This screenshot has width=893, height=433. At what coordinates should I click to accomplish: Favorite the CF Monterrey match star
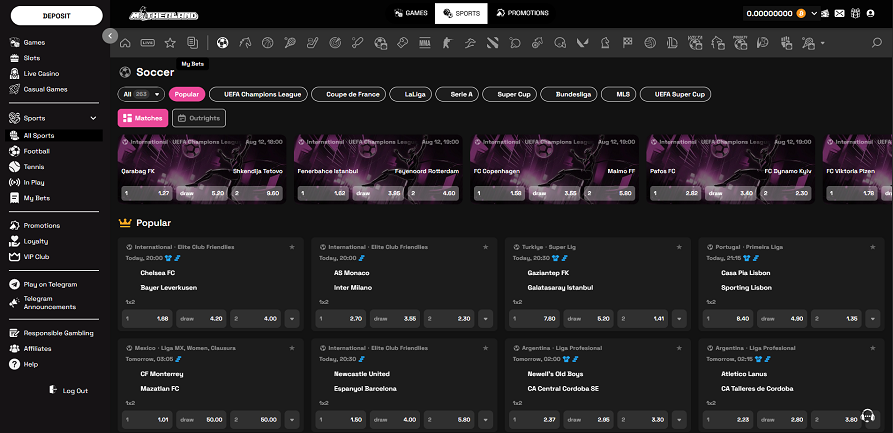click(x=292, y=348)
